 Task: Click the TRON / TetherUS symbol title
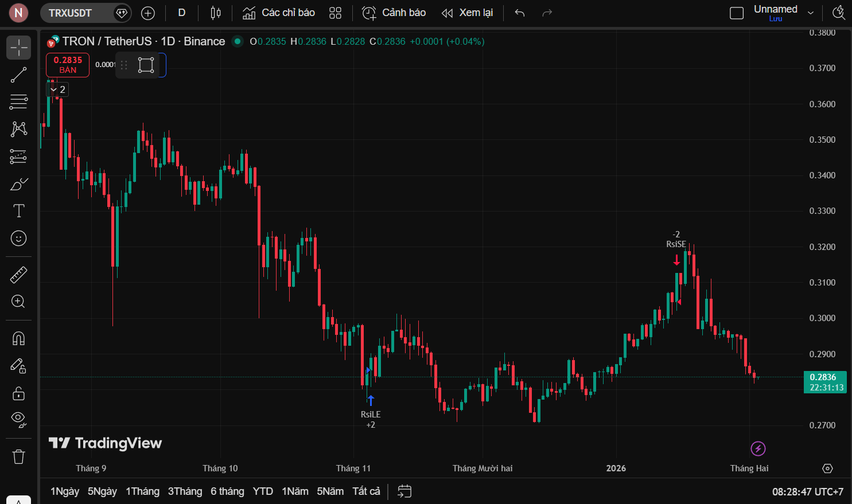pos(143,41)
